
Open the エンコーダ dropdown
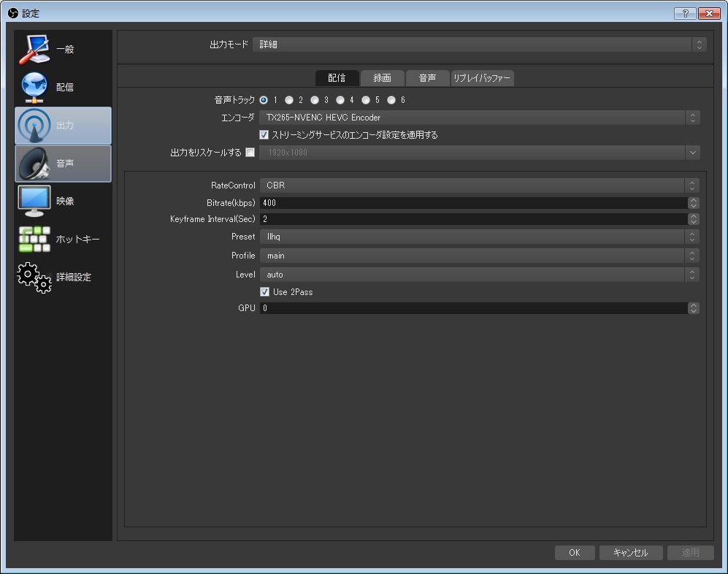click(x=480, y=118)
